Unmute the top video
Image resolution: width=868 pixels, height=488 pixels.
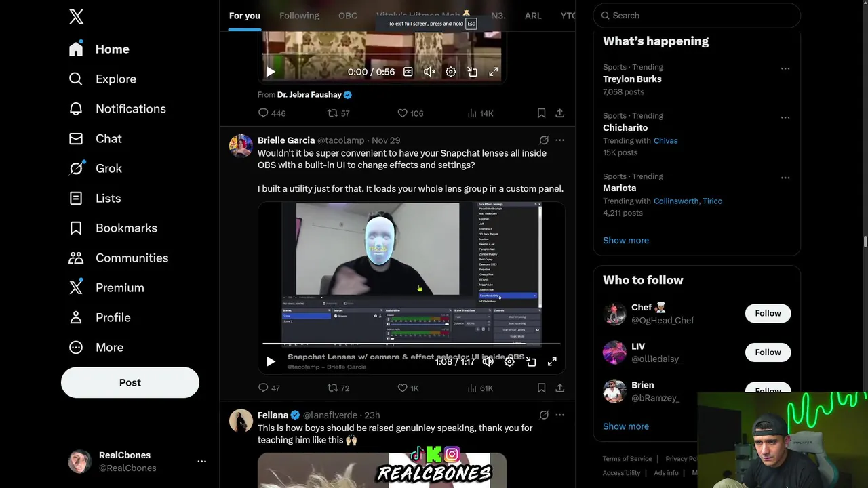pos(429,72)
